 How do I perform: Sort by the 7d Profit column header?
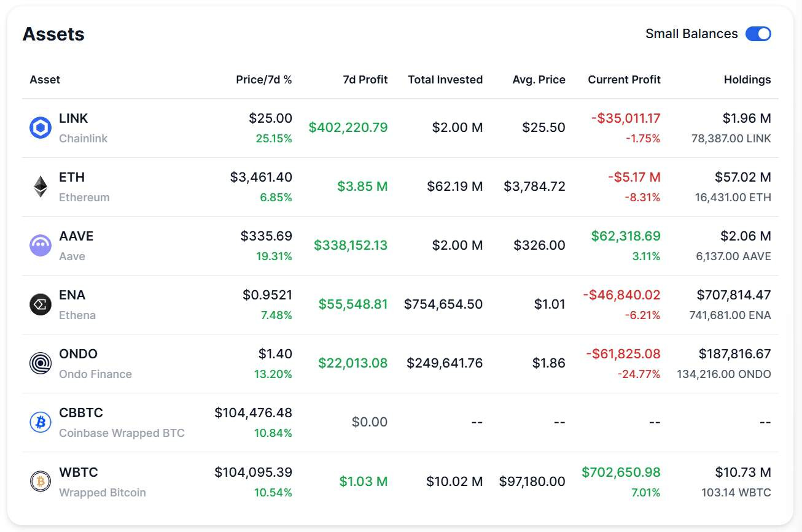tap(365, 80)
